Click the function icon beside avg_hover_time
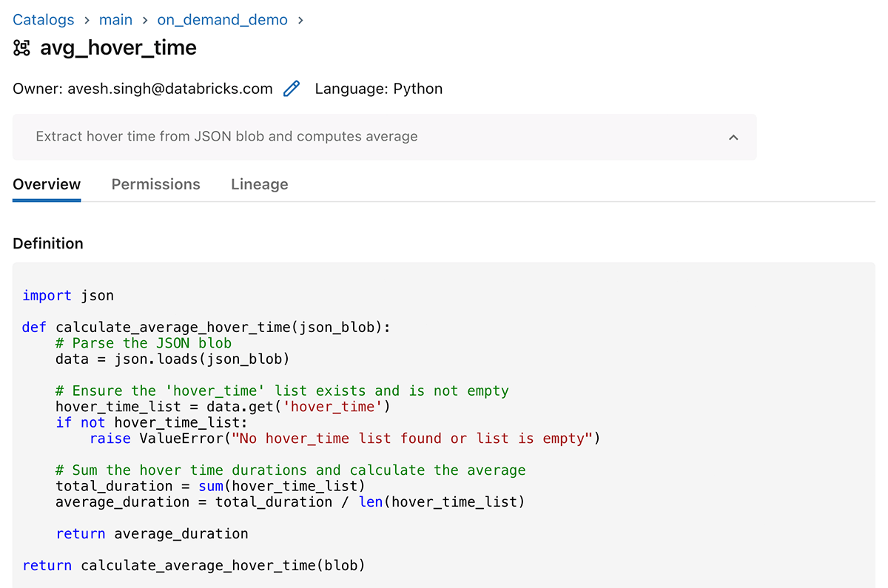This screenshot has width=888, height=588. coord(22,49)
